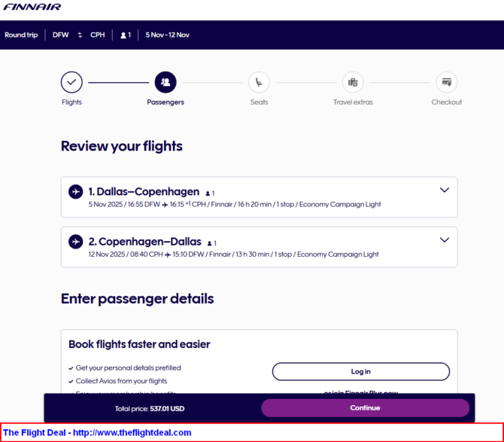Click the passenger count icon in header
This screenshot has height=442, width=504.
click(x=126, y=35)
